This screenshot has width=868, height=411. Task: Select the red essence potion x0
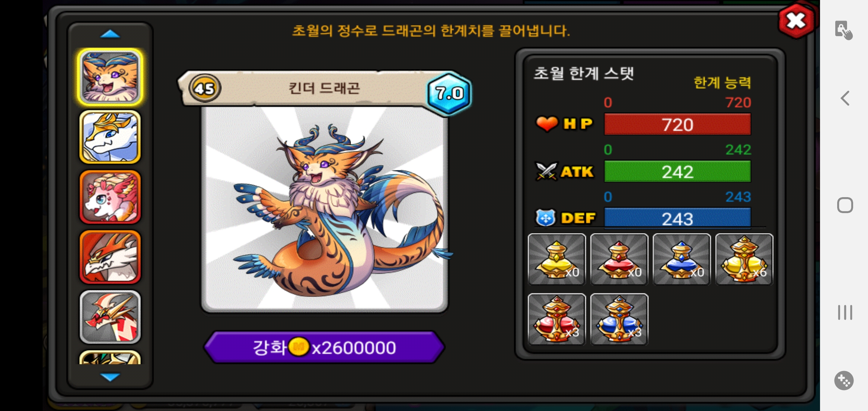point(619,259)
